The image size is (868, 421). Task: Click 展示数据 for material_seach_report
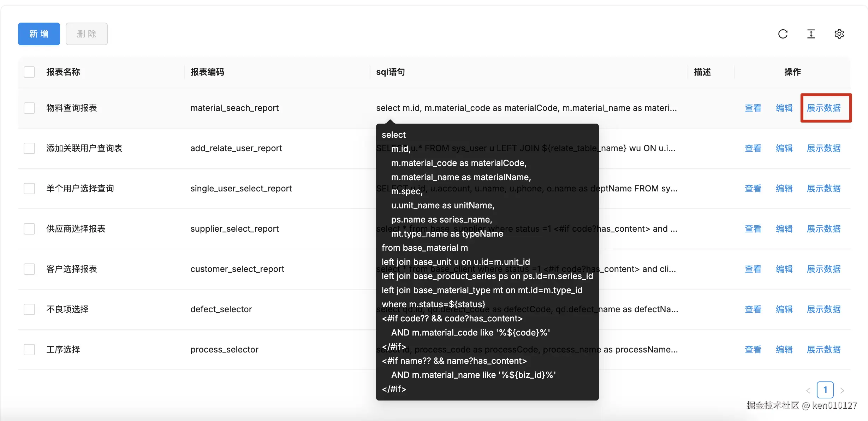coord(824,108)
